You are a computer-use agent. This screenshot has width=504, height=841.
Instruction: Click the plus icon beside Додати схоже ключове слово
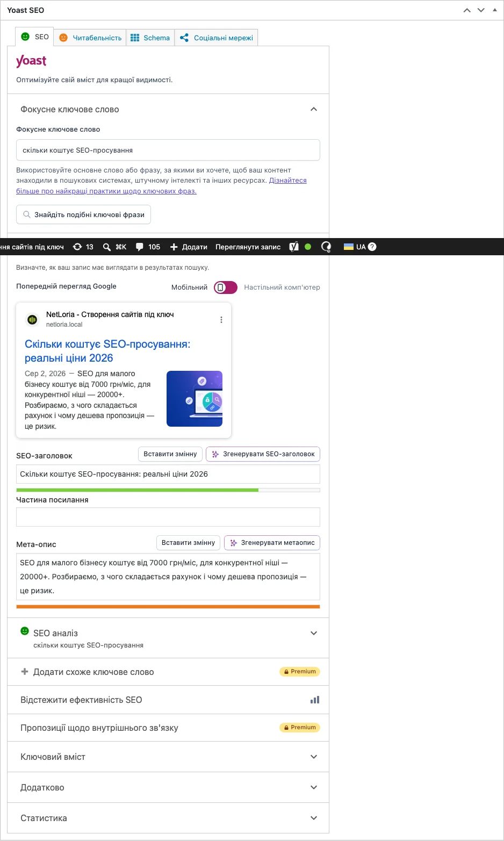pyautogui.click(x=25, y=672)
